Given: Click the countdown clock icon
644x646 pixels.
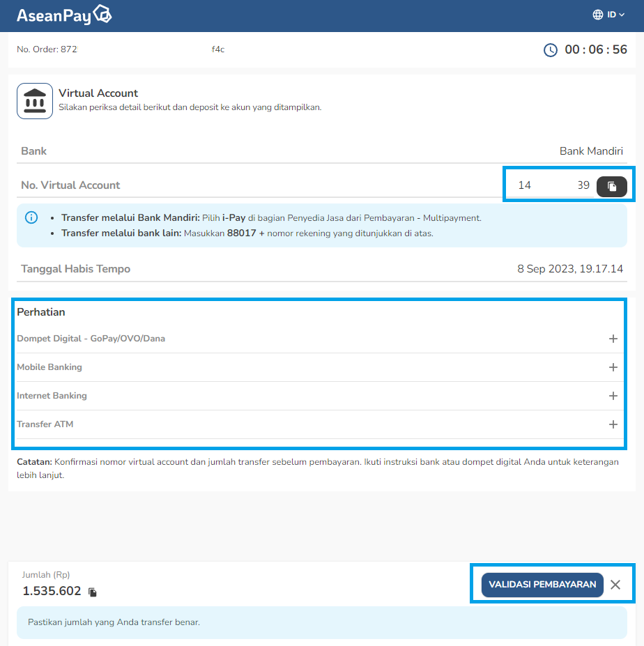Looking at the screenshot, I should [551, 50].
